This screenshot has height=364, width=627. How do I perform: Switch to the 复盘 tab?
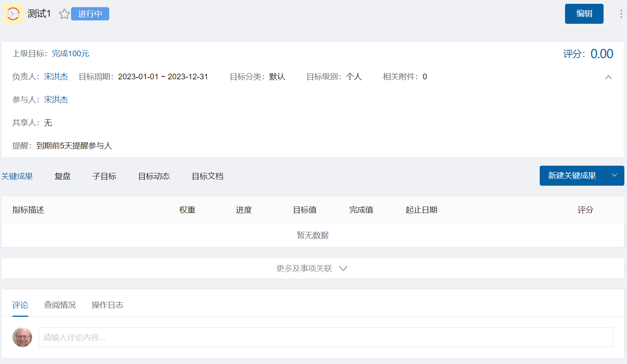pyautogui.click(x=62, y=176)
